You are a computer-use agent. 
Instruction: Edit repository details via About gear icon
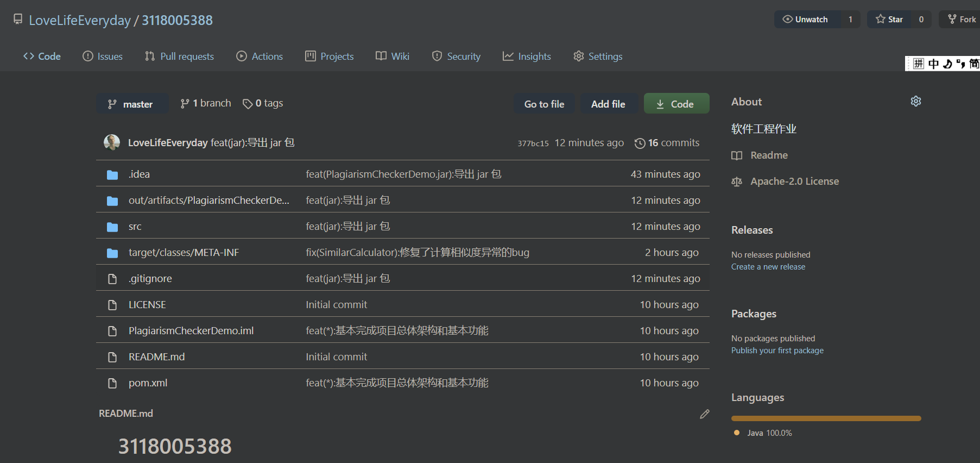916,101
